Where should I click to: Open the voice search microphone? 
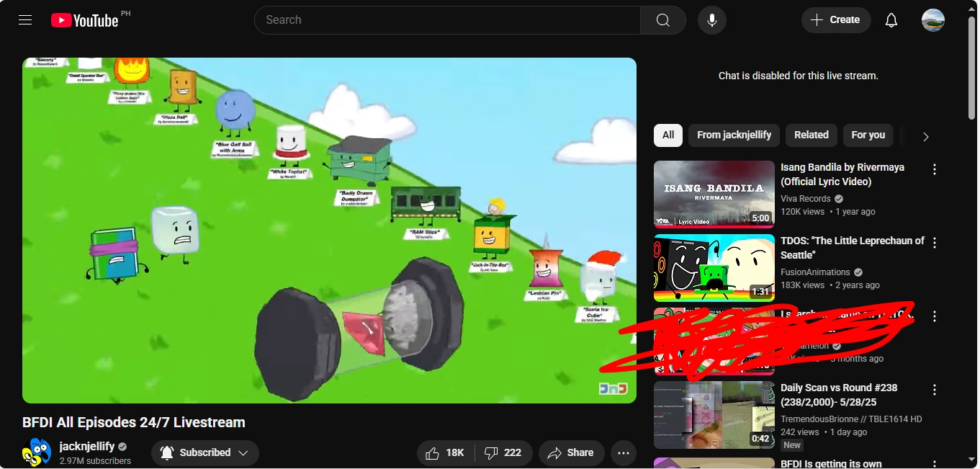coord(711,19)
